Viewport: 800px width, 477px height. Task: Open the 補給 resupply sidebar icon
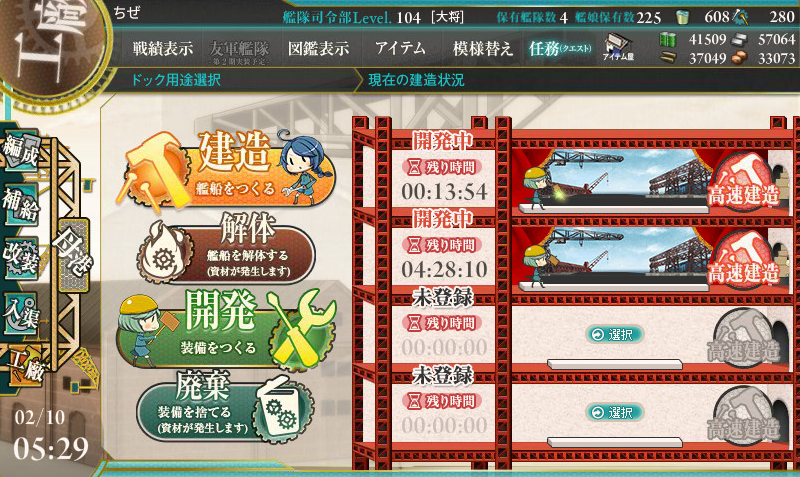tap(20, 204)
